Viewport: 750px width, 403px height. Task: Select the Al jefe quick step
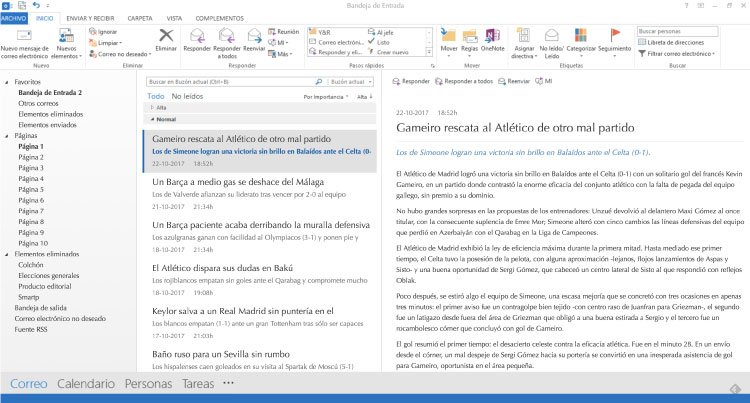click(x=380, y=33)
